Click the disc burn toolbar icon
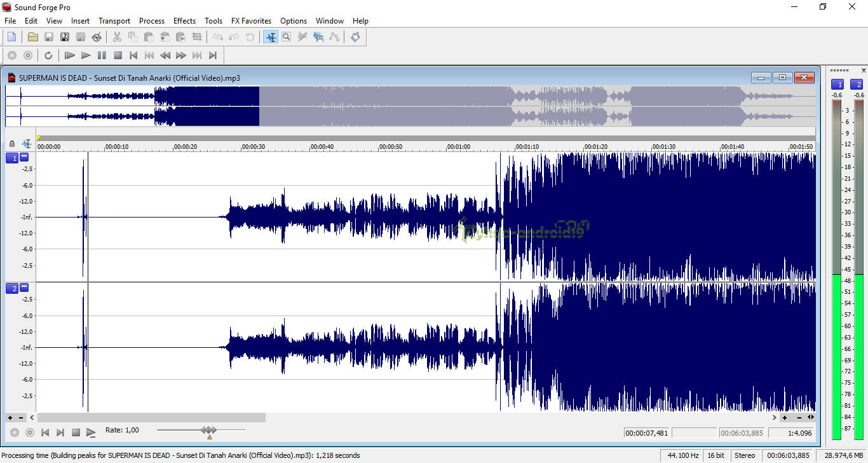The image size is (868, 463). 97,37
